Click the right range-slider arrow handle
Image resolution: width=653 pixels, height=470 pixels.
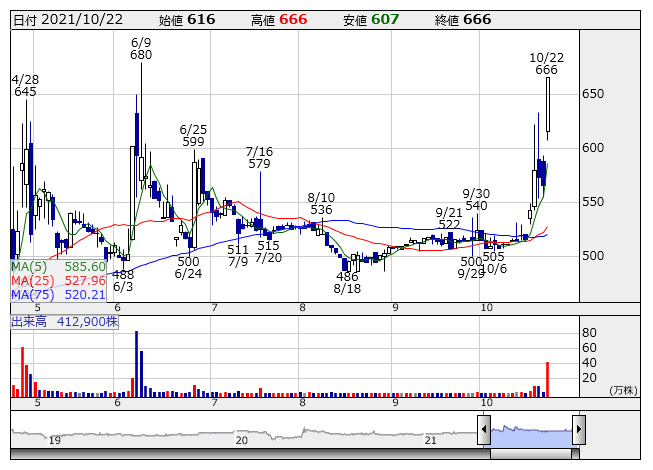click(579, 429)
